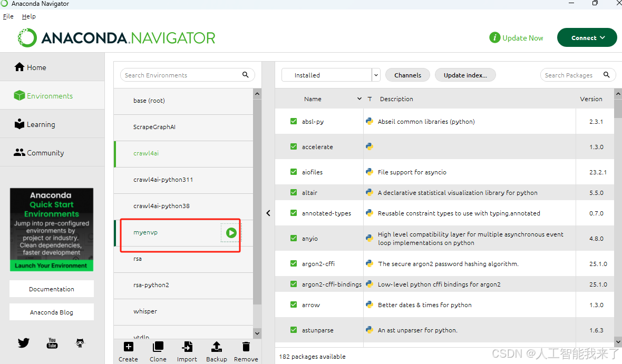Click the Import environment icon
Screen dimensions: 622x364
click(187, 347)
